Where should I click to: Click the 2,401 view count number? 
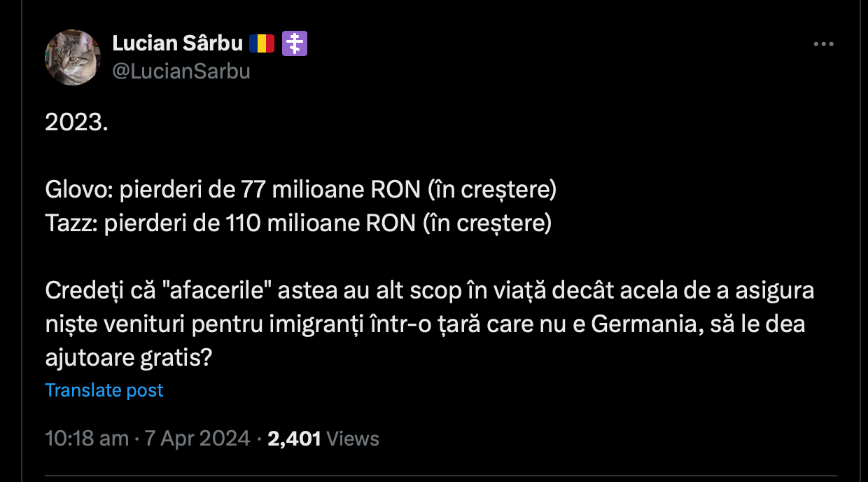(294, 439)
